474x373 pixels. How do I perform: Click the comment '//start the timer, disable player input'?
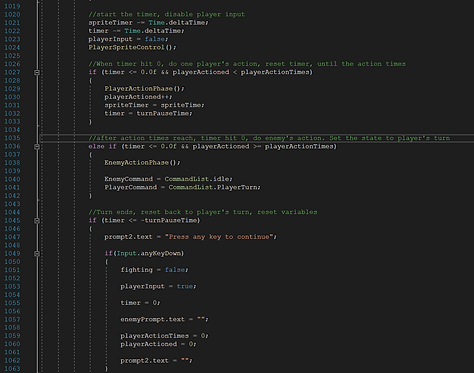point(167,14)
